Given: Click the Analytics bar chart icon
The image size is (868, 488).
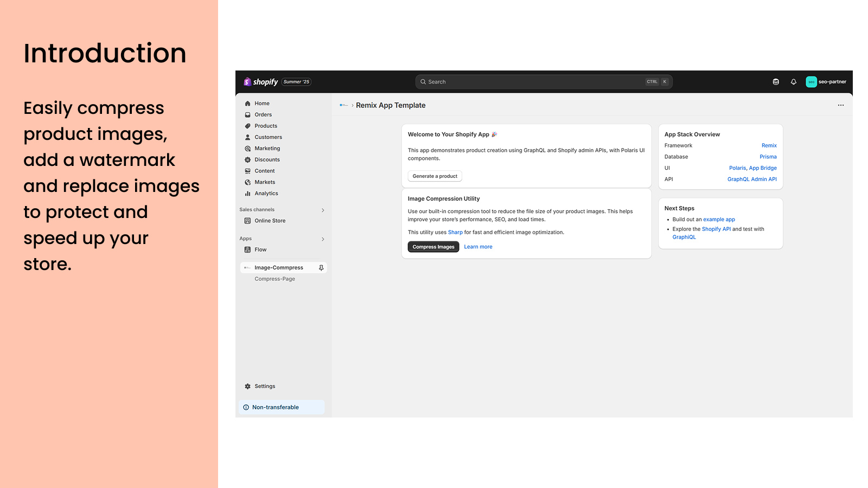Looking at the screenshot, I should click(x=247, y=194).
